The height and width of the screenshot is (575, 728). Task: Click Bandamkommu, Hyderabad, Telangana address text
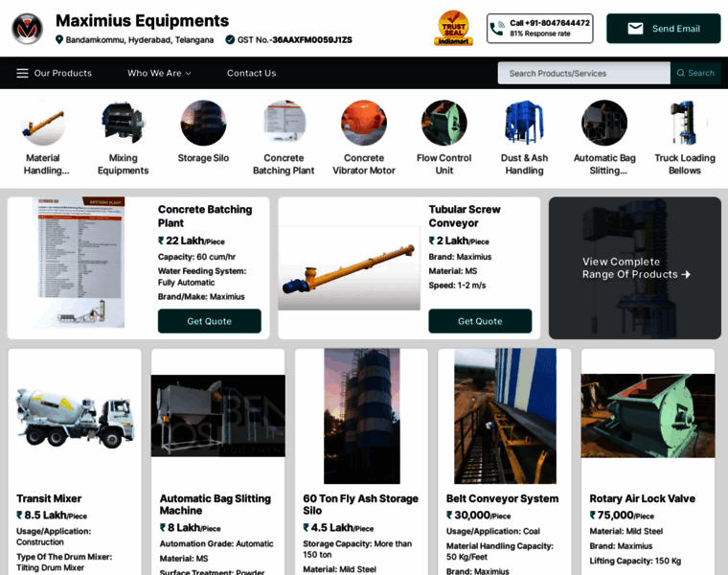click(140, 40)
